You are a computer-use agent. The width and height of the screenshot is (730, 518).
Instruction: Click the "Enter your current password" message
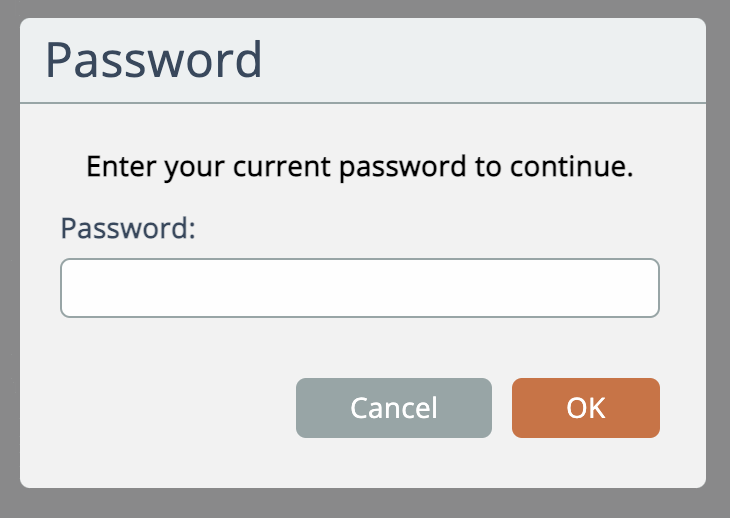pos(360,166)
